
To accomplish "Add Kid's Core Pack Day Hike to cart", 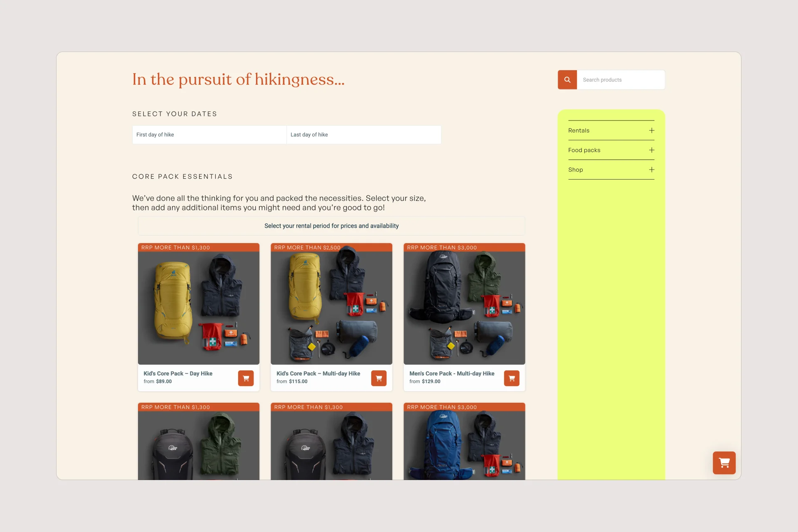I will point(246,378).
